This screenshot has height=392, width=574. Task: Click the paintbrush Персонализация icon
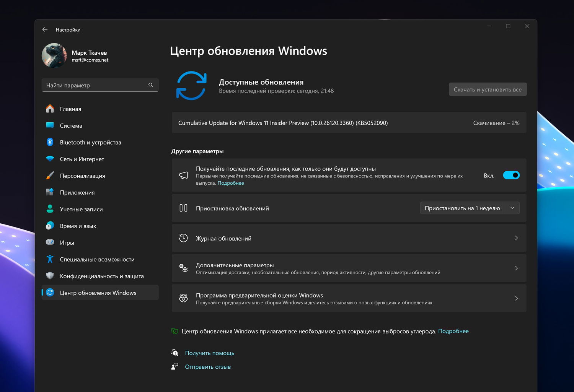point(50,176)
